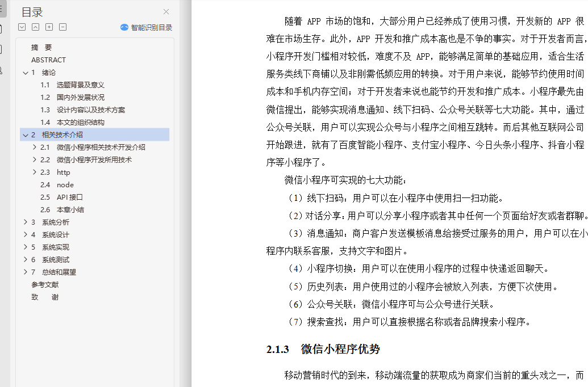Click list item (5) 历史列表
588x387 pixels.
click(424, 287)
